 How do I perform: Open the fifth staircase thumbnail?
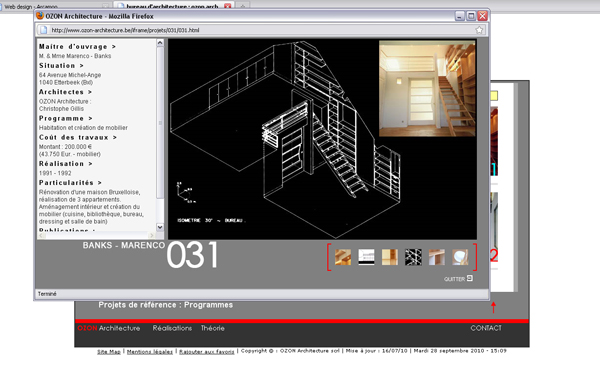point(437,257)
